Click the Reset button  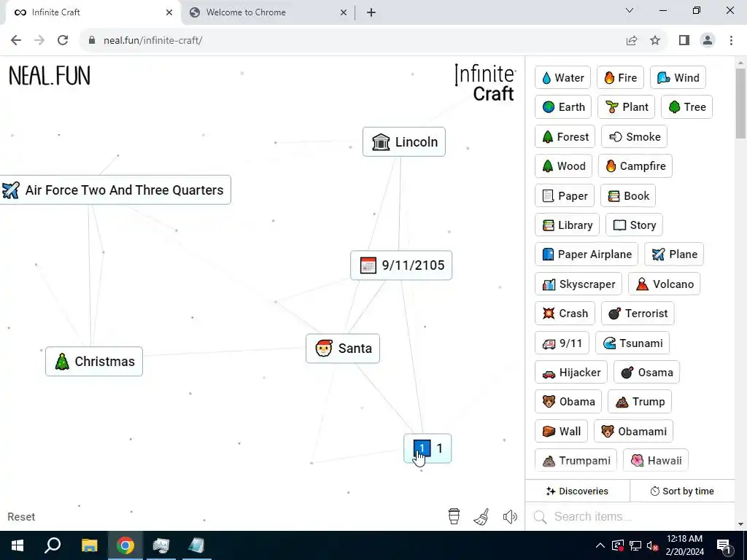tap(21, 517)
